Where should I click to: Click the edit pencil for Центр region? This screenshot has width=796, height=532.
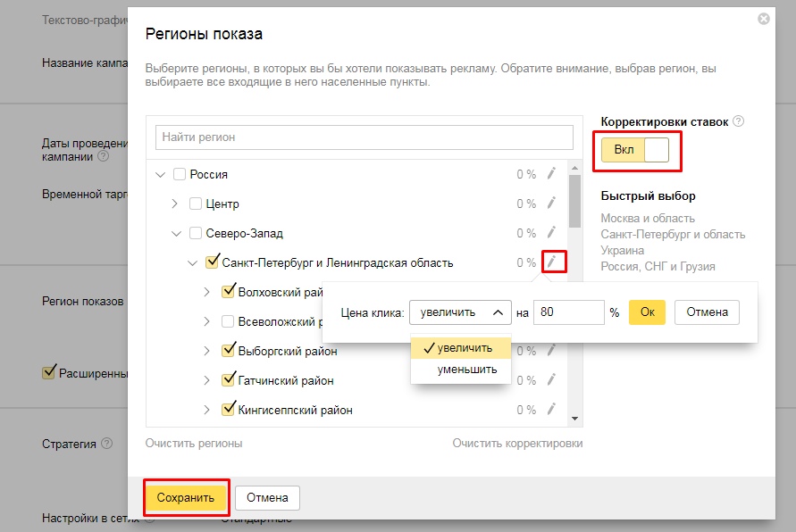(552, 204)
